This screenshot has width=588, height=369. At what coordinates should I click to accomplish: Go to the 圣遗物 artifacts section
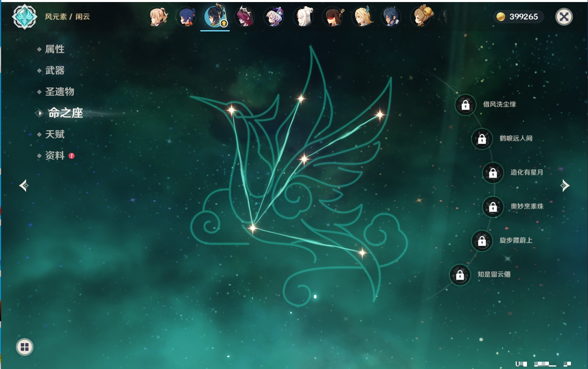[x=59, y=92]
